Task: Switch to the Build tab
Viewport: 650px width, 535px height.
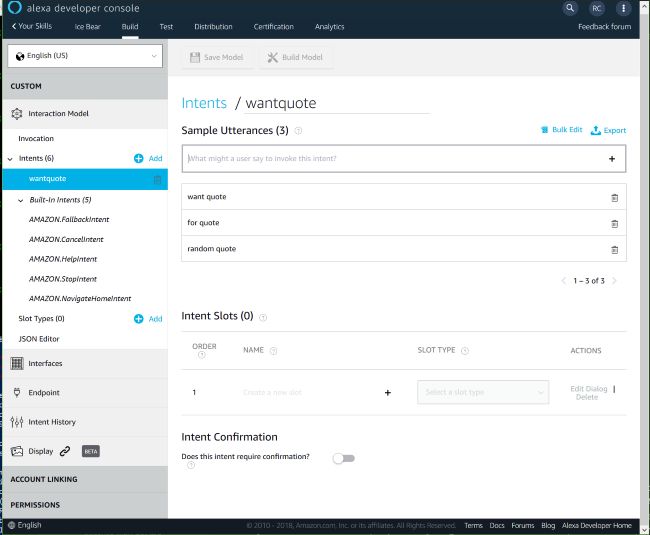Action: [130, 27]
